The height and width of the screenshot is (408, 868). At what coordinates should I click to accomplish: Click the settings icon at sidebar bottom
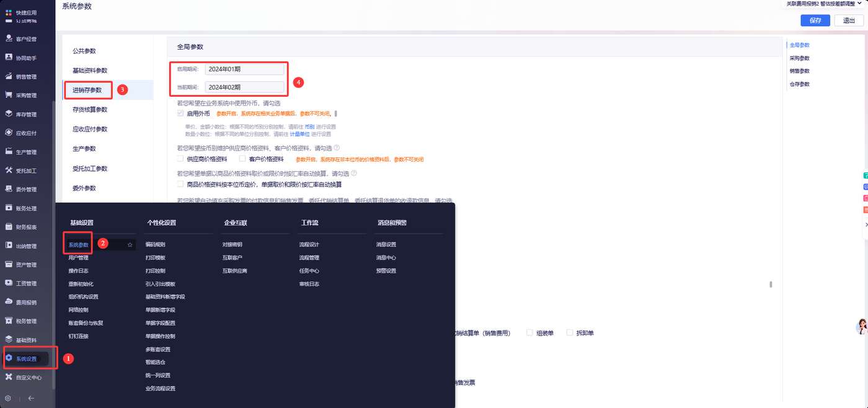click(8, 398)
